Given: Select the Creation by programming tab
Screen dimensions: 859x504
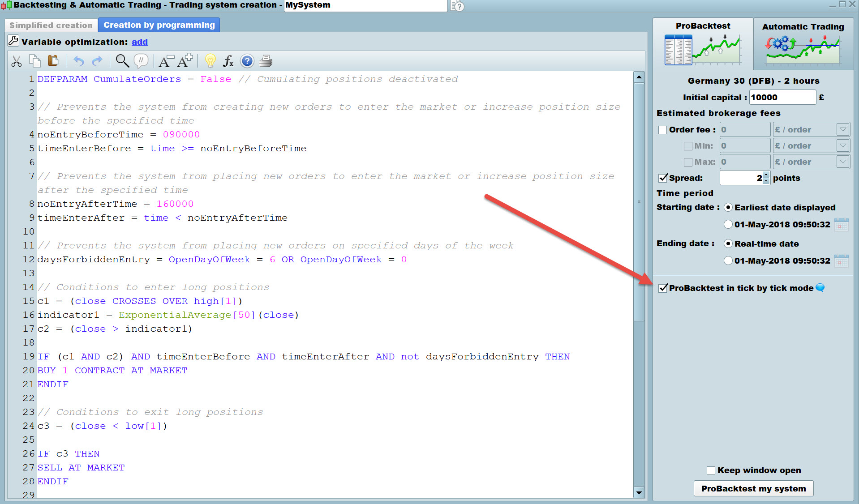Looking at the screenshot, I should click(x=159, y=25).
